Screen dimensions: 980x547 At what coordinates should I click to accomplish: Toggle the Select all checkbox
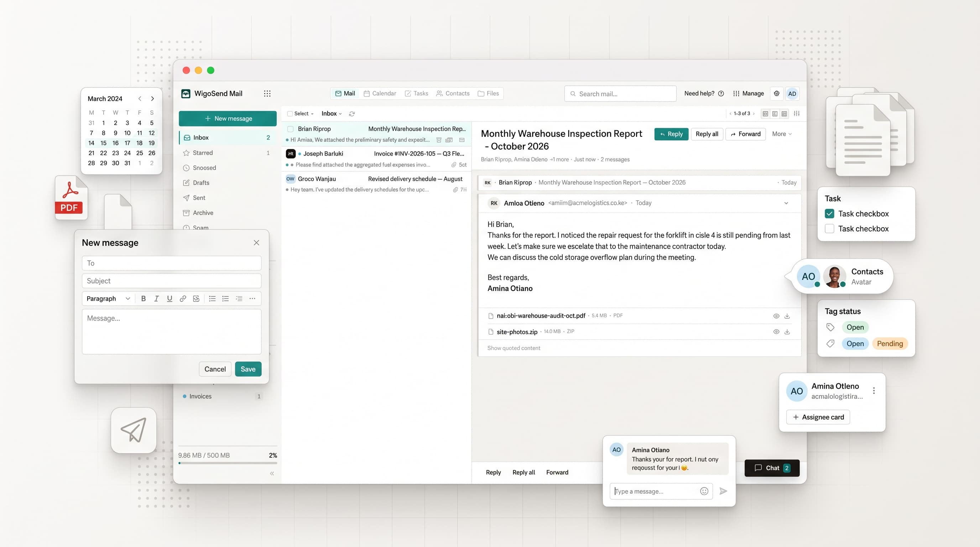[x=290, y=114]
